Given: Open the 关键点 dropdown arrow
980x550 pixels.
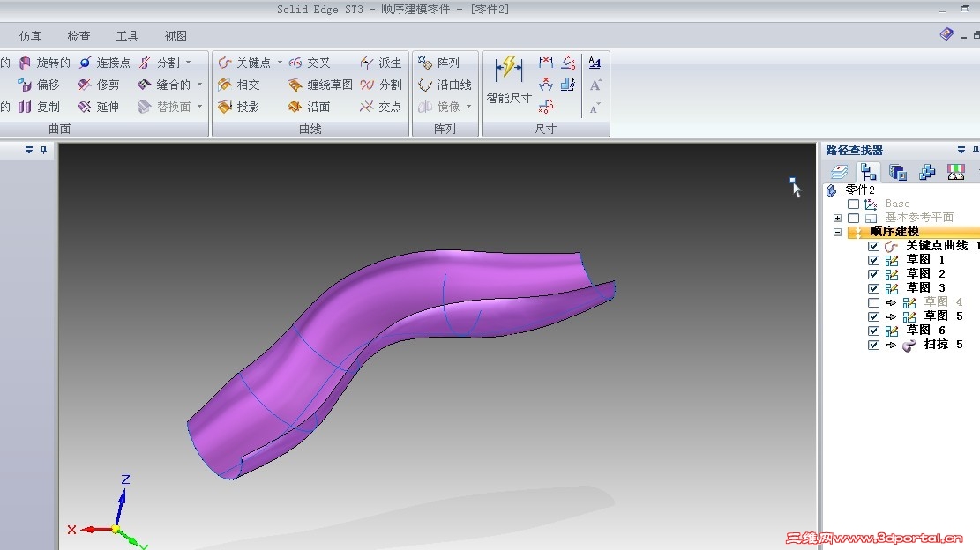Looking at the screenshot, I should coord(280,63).
